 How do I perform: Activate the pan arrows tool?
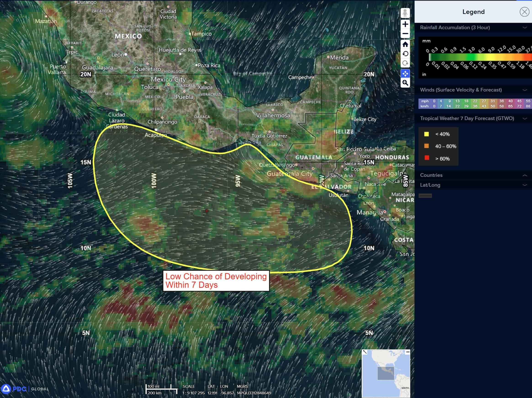[x=405, y=73]
